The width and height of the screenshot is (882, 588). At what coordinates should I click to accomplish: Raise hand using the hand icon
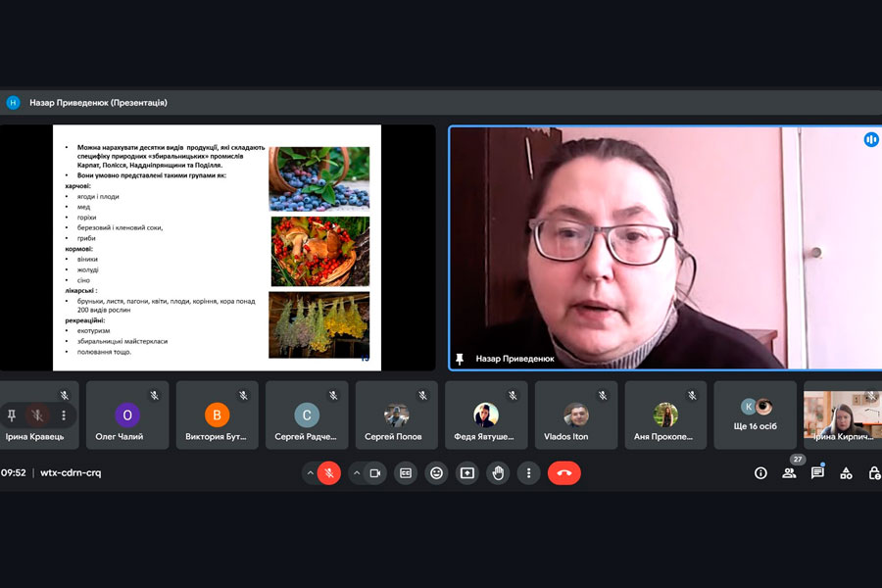click(x=498, y=473)
